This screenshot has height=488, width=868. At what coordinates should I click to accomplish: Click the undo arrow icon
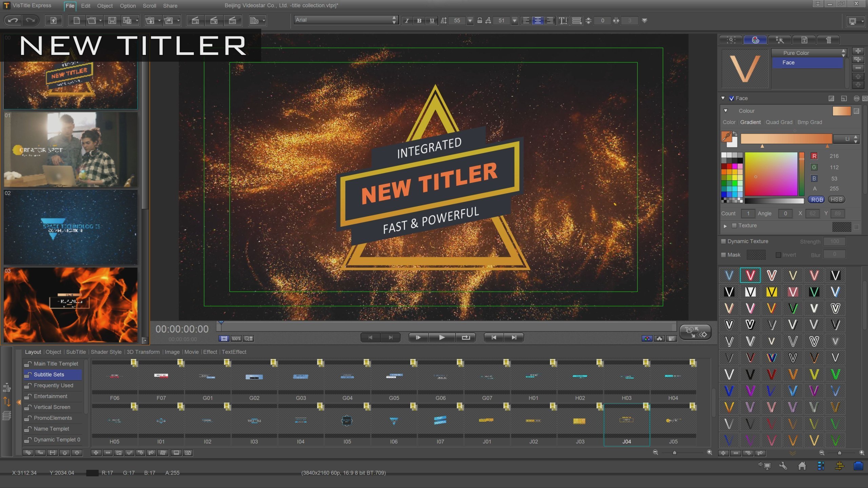(x=12, y=20)
